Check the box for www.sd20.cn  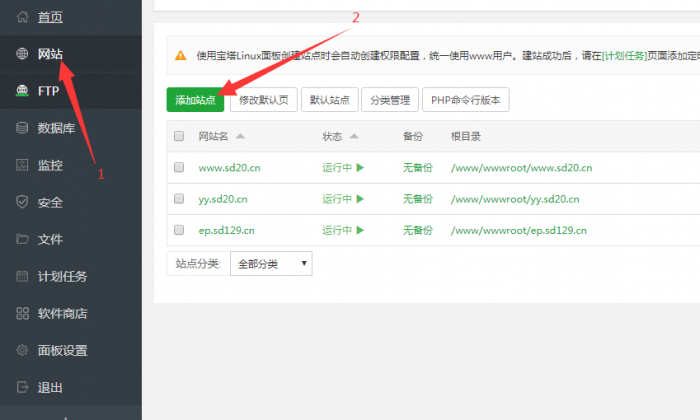pos(179,168)
